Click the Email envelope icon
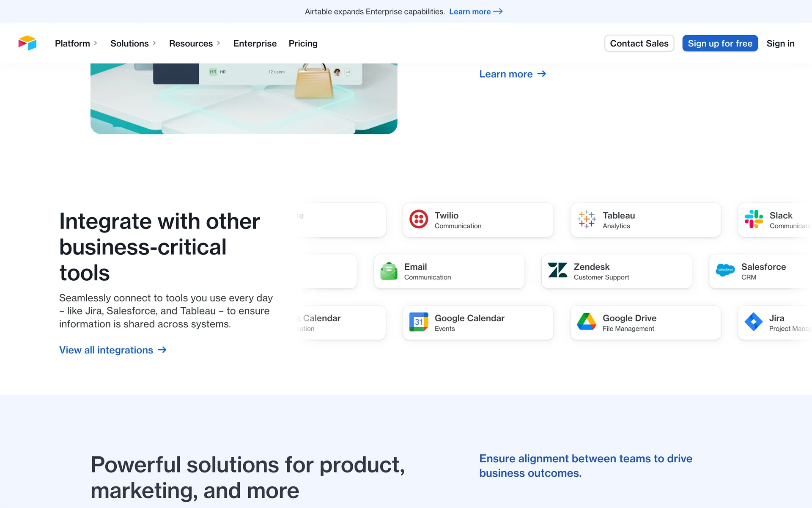This screenshot has height=508, width=812. [x=389, y=271]
